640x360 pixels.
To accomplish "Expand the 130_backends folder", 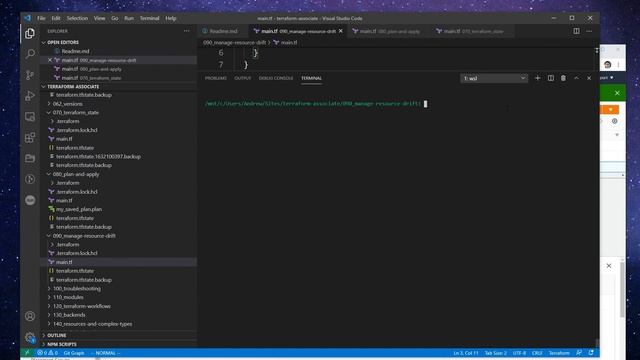I will [69, 315].
